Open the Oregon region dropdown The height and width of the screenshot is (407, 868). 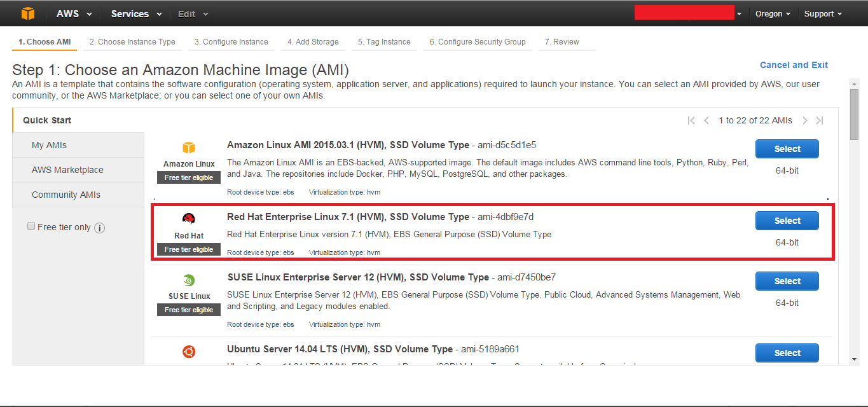coord(773,14)
